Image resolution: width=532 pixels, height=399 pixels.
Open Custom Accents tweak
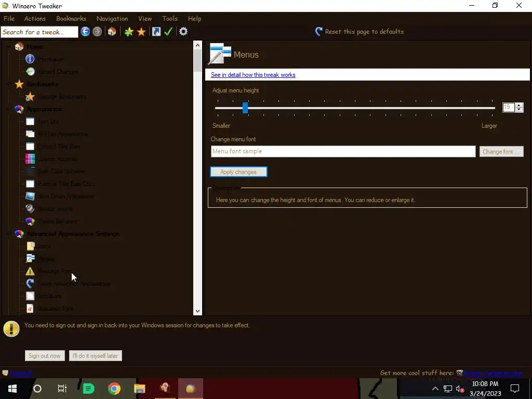(x=57, y=159)
